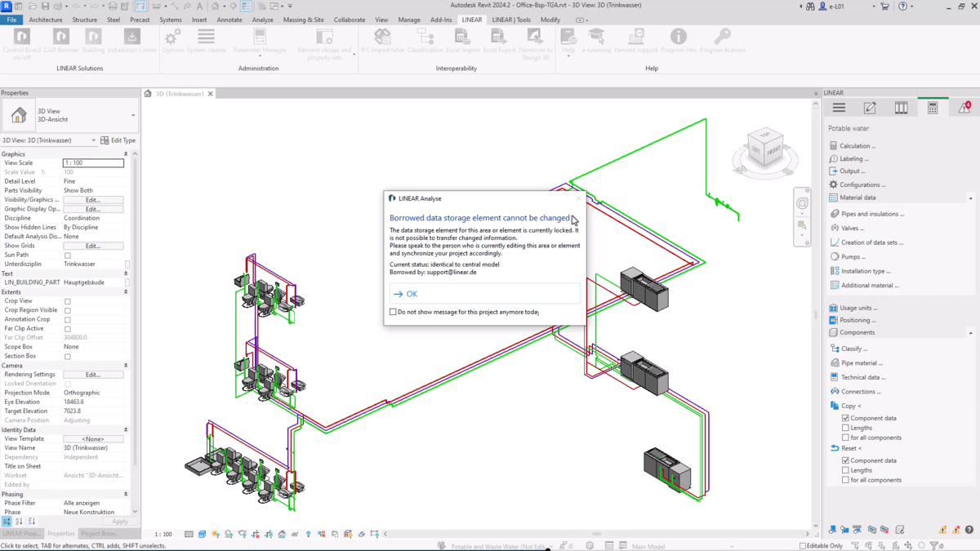Open Configurations in the LINEAR side panel
Screen dimensions: 980x551
[x=860, y=184]
